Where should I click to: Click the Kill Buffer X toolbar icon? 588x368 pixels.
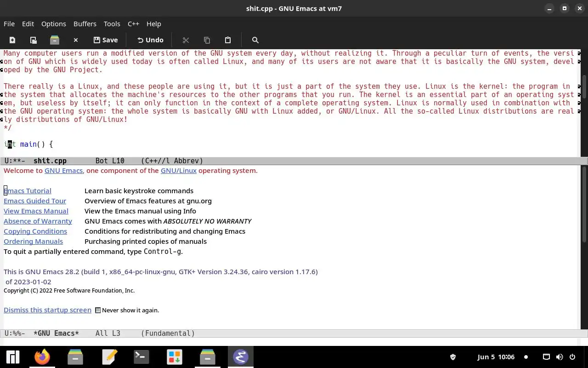tap(76, 40)
